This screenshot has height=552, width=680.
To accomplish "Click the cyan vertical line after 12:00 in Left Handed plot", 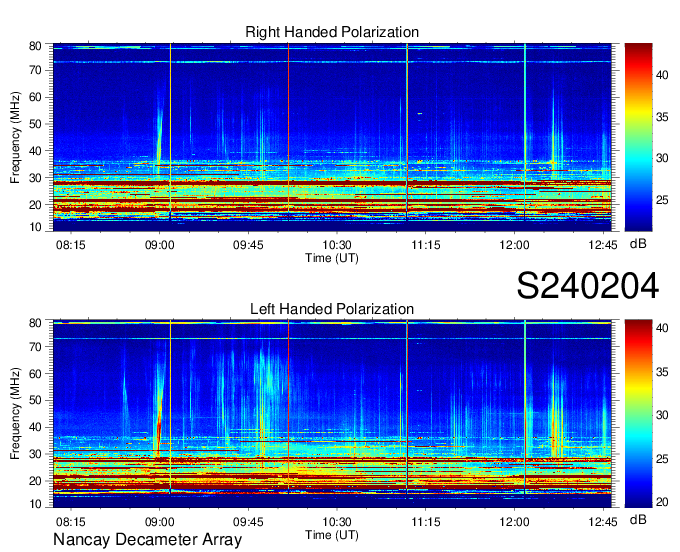I will pyautogui.click(x=525, y=408).
